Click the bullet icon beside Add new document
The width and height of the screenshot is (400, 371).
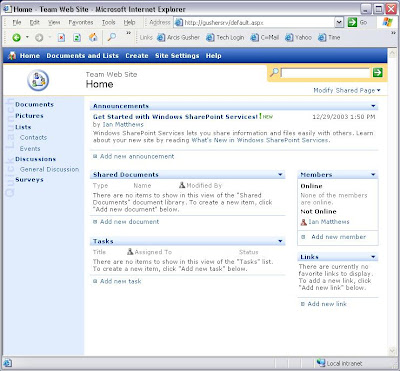pos(95,222)
